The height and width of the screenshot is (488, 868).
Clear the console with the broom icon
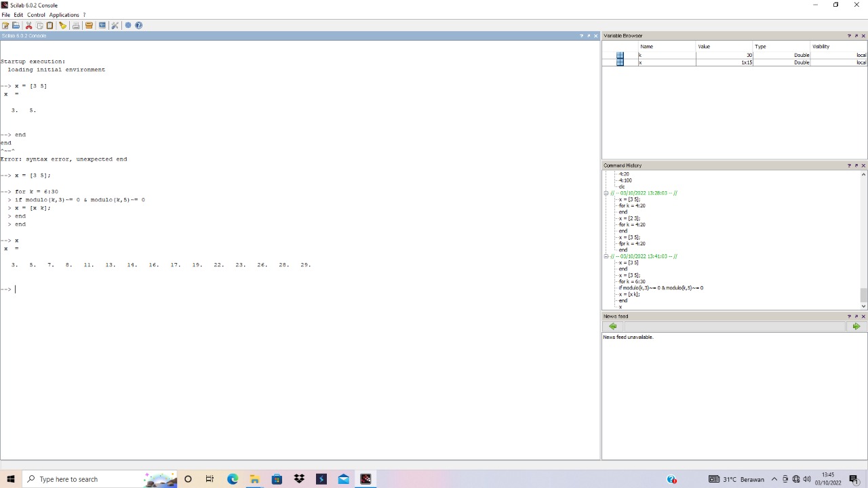[x=62, y=25]
